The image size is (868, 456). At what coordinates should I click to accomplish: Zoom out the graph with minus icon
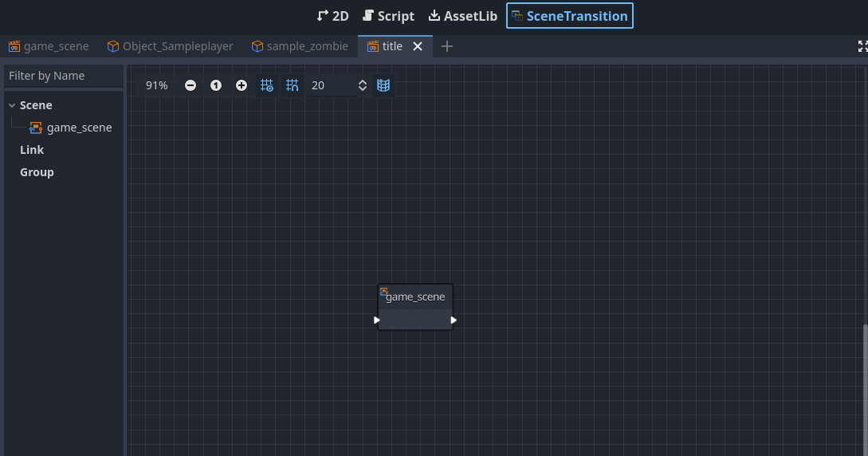(190, 85)
